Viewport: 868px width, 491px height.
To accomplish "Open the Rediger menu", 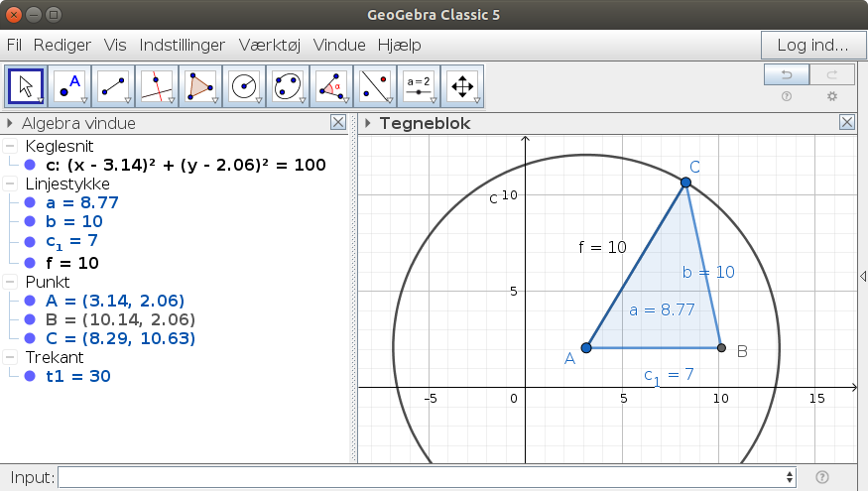I will point(62,45).
